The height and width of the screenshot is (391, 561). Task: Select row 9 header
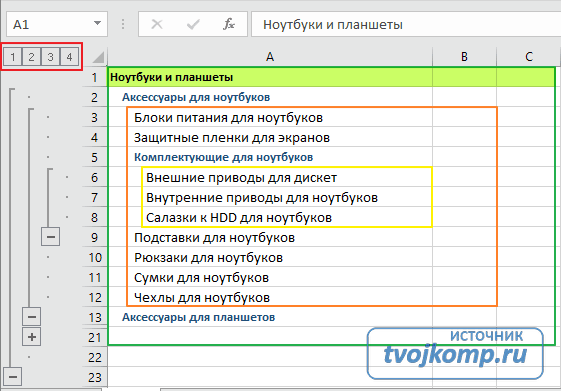94,237
